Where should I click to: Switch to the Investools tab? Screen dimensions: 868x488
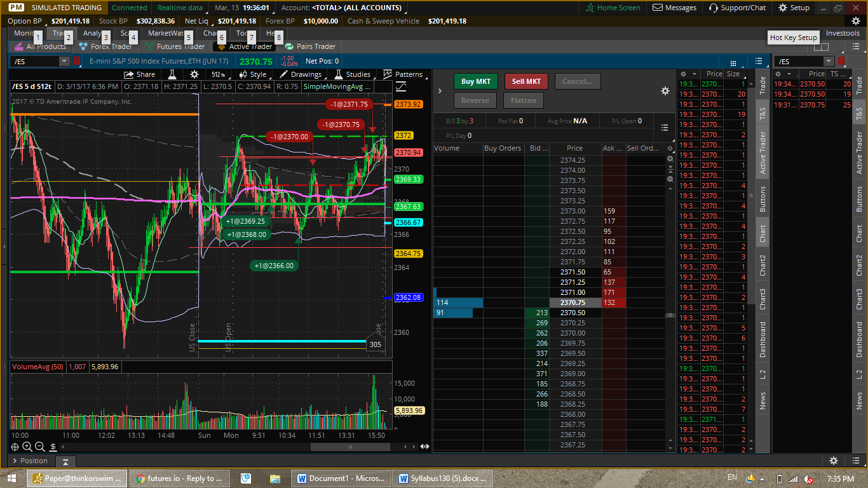click(x=843, y=33)
